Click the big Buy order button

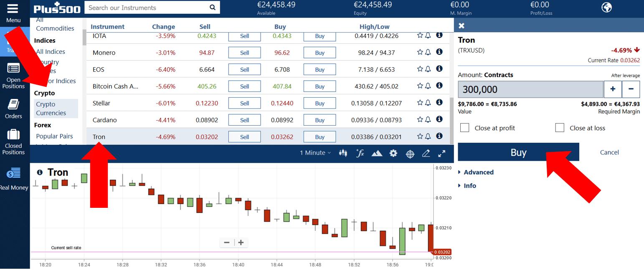(x=518, y=152)
